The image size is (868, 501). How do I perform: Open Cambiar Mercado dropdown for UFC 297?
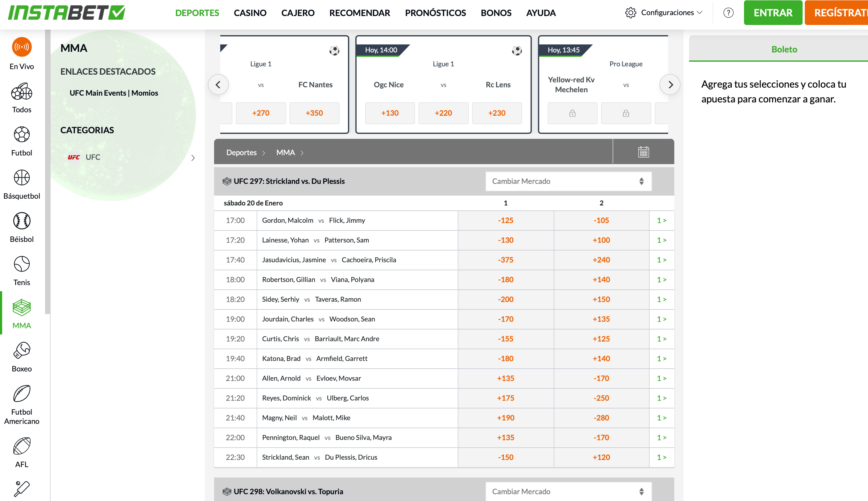coord(568,181)
